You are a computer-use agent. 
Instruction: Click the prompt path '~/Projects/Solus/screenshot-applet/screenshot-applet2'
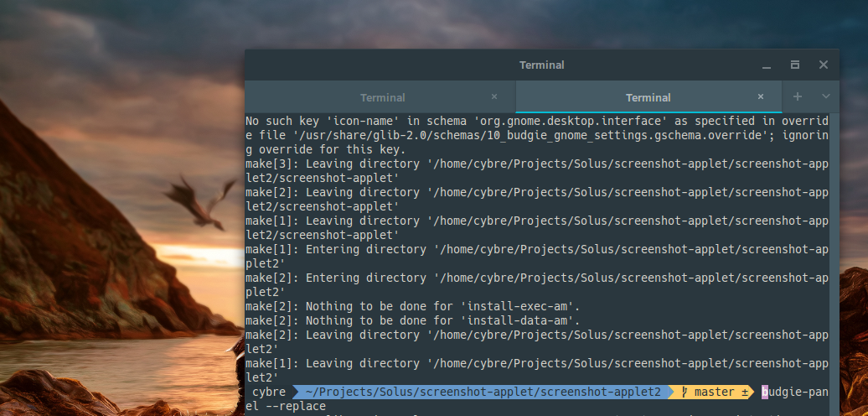pyautogui.click(x=482, y=393)
